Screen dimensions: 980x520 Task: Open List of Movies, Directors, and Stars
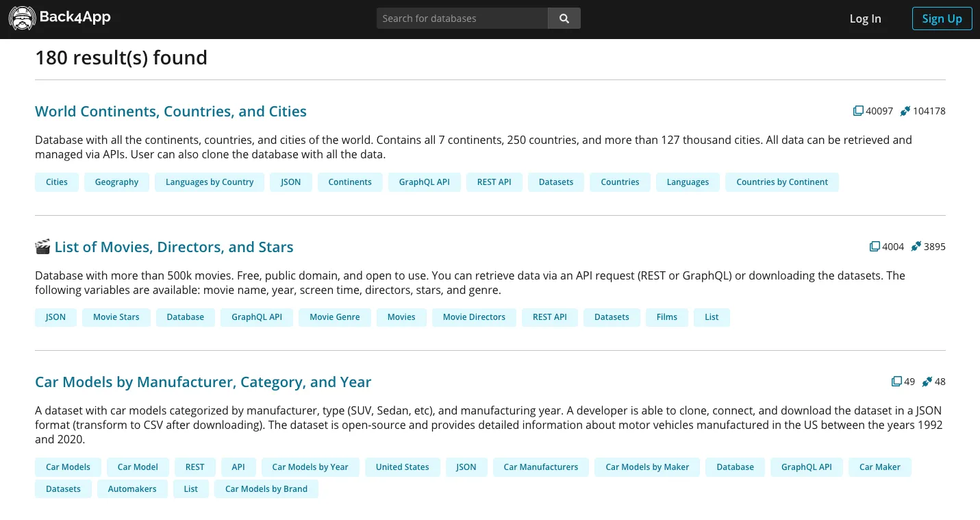(x=173, y=247)
